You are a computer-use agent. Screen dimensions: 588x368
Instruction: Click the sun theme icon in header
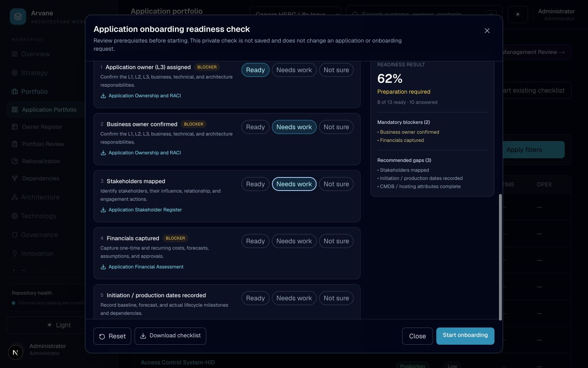point(518,14)
